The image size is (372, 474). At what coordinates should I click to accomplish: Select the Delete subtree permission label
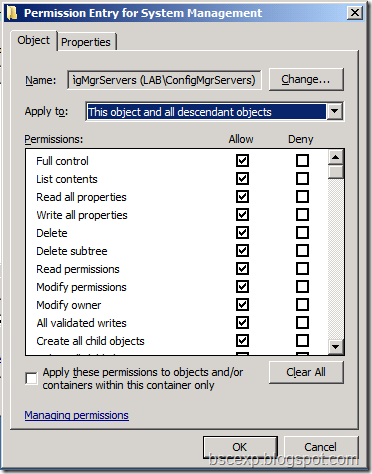click(x=72, y=251)
